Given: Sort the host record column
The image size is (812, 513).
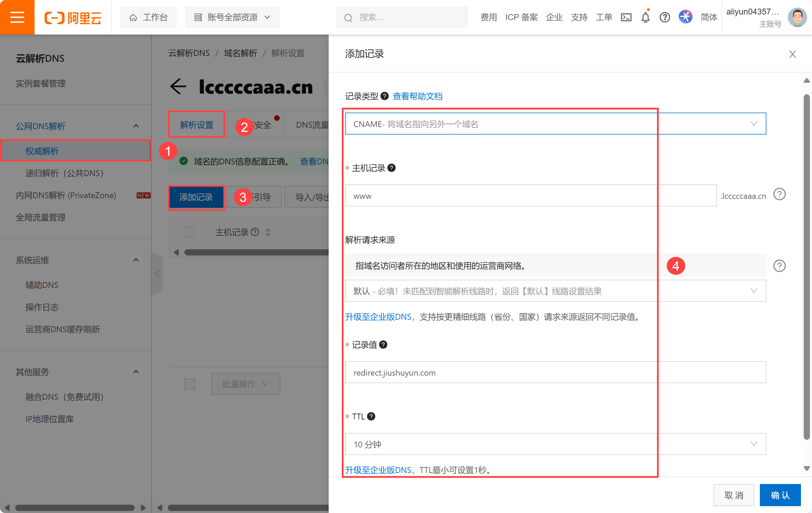Looking at the screenshot, I should point(268,232).
